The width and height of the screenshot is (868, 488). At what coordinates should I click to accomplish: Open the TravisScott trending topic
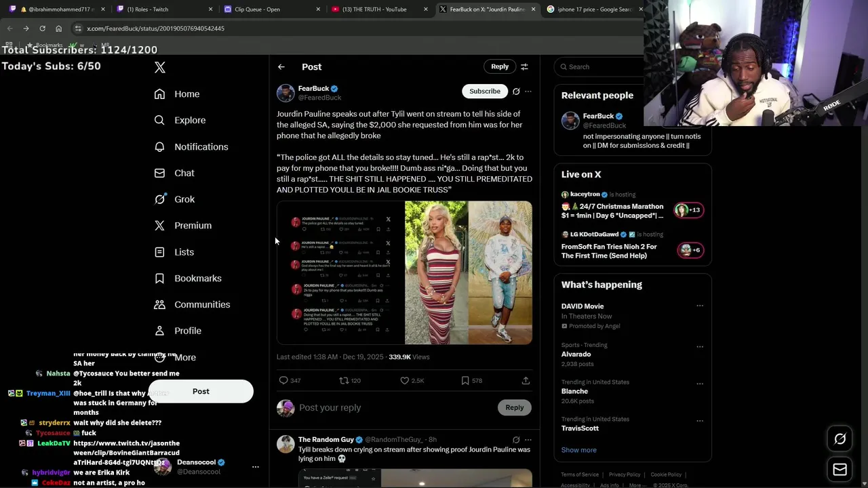coord(632,424)
